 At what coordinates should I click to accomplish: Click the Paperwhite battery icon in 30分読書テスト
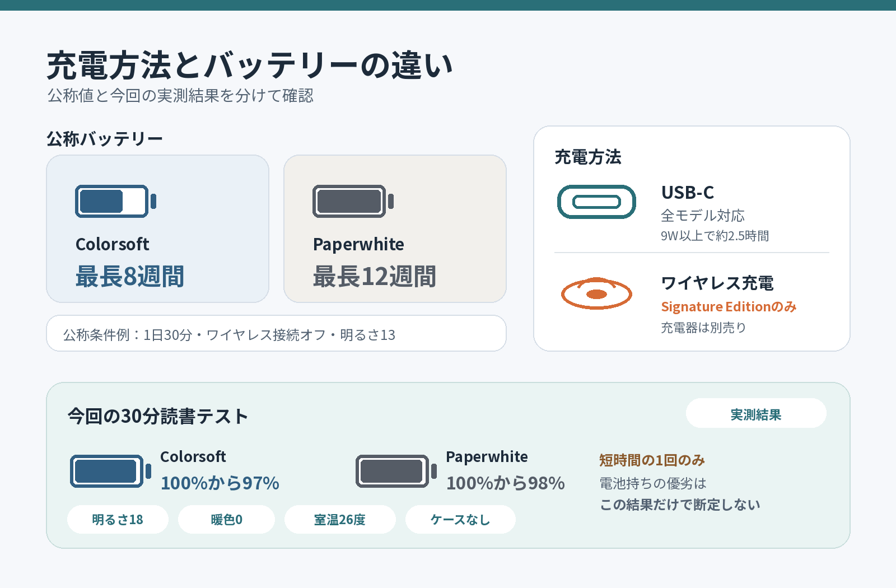(x=396, y=471)
